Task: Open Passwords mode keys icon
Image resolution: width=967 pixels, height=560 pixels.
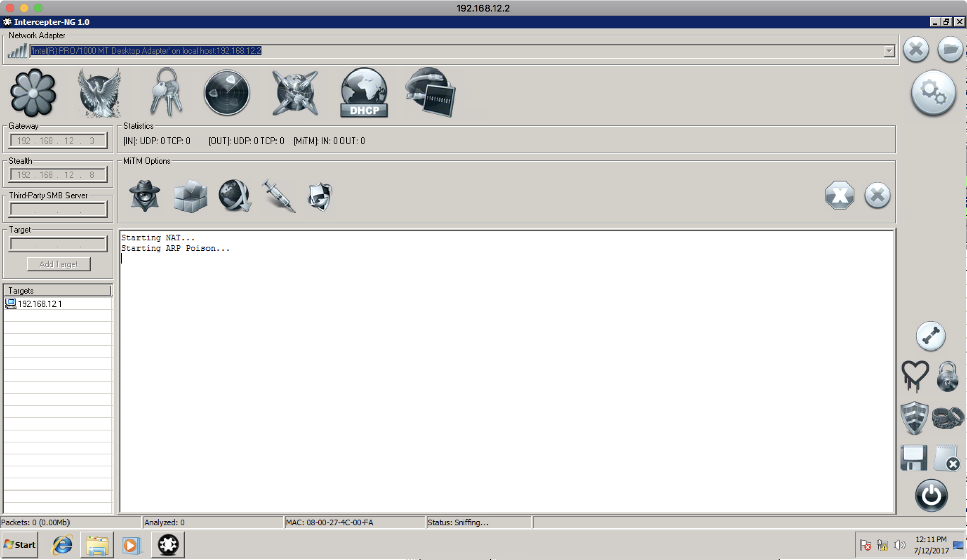Action: pos(166,93)
